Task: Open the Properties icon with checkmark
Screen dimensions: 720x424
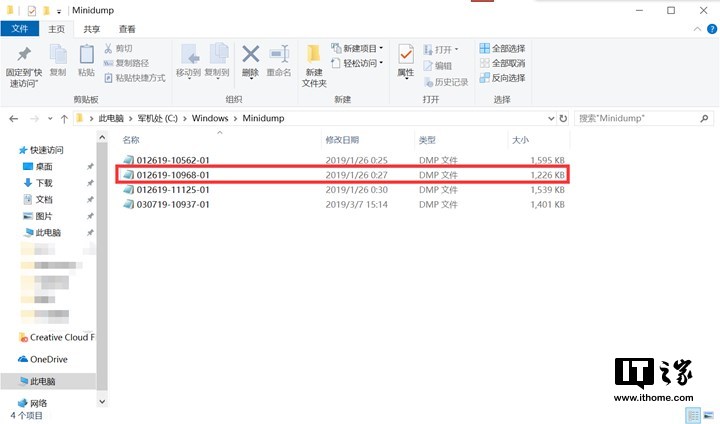Action: [x=405, y=59]
